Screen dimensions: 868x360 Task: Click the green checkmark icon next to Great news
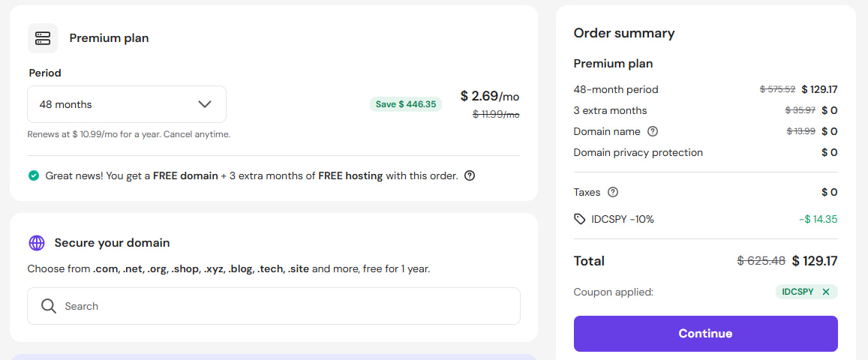coord(34,175)
